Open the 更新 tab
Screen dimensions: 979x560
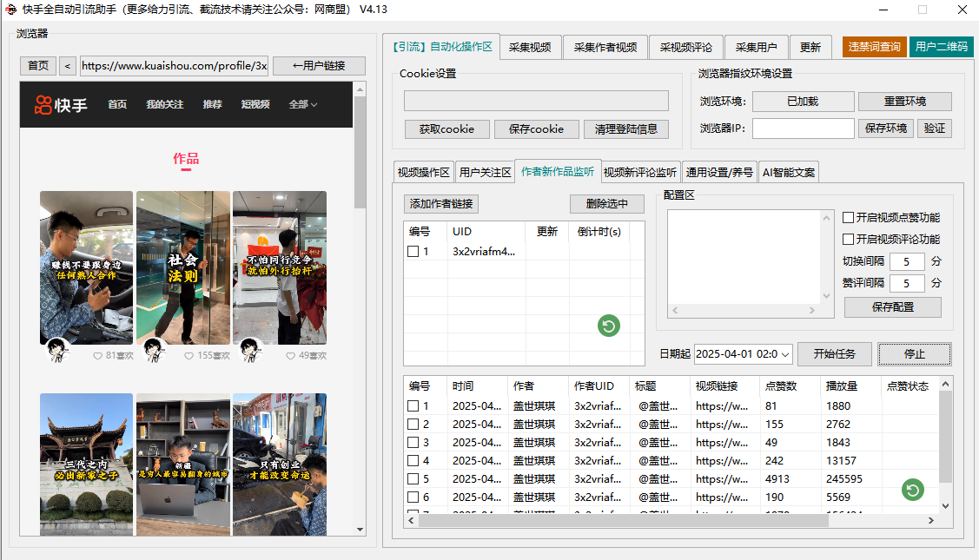pyautogui.click(x=810, y=48)
